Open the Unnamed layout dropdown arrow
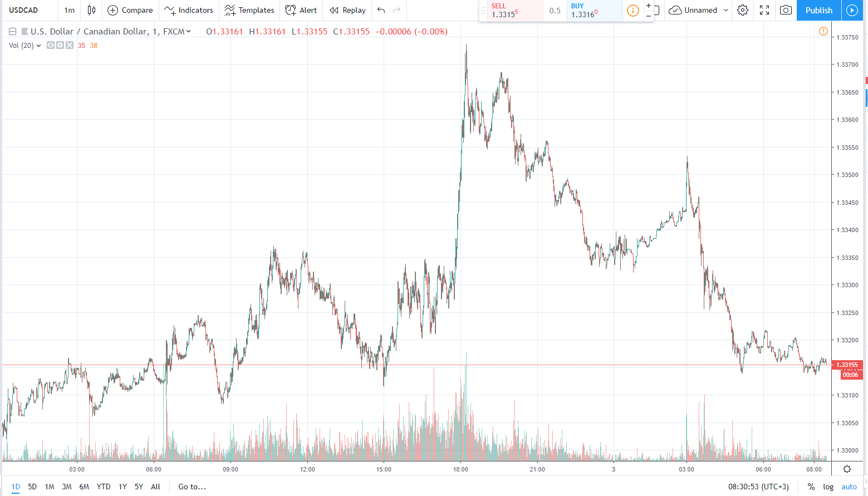The width and height of the screenshot is (868, 496). tap(726, 10)
